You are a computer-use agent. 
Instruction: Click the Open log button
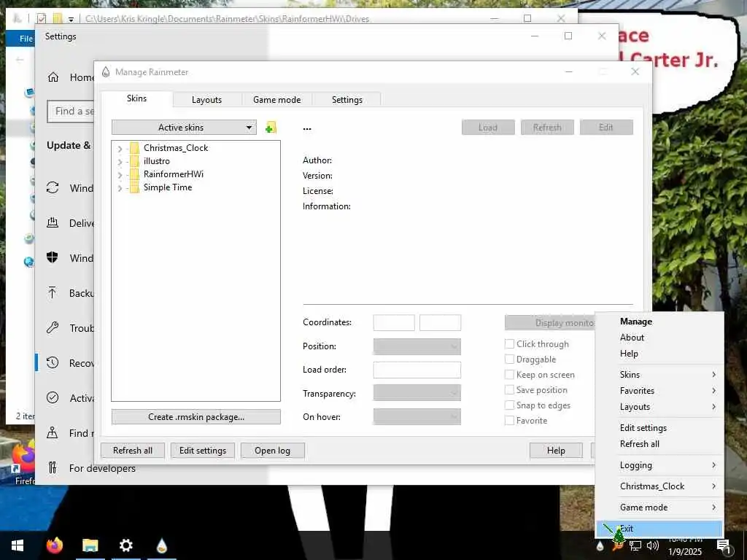[x=273, y=451]
